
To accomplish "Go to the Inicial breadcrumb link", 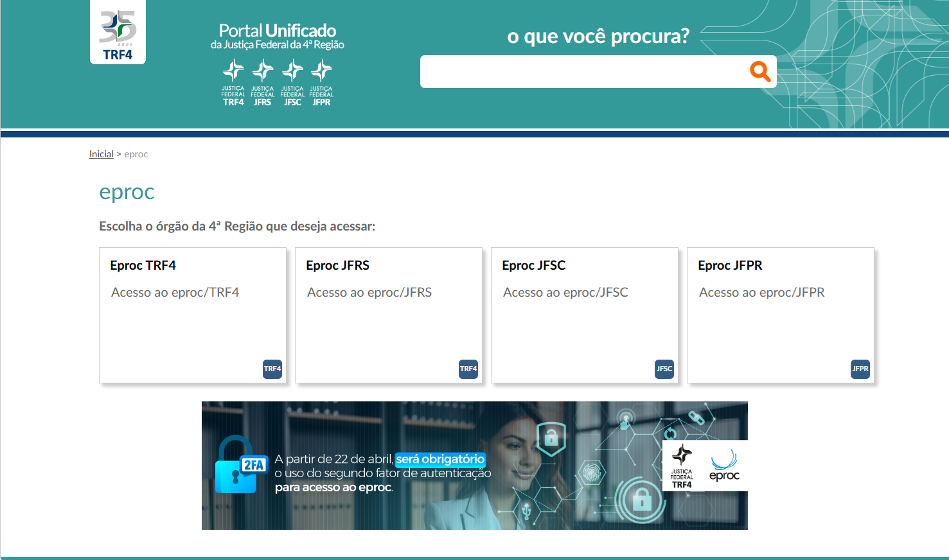I will click(101, 154).
